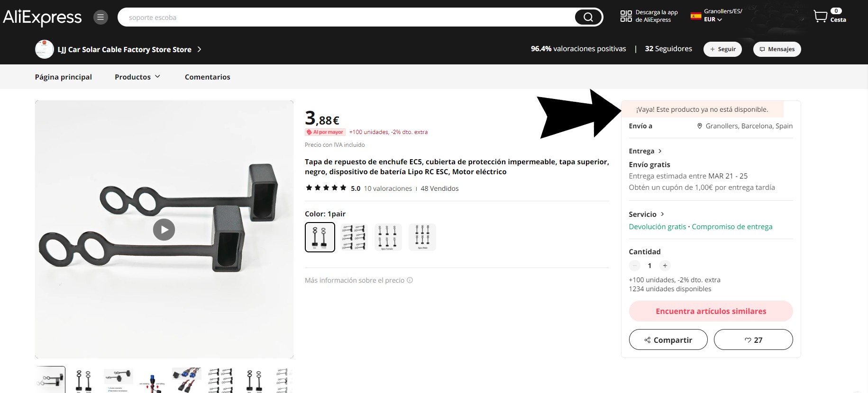Select the second color variant thumbnail
The width and height of the screenshot is (868, 393).
tap(354, 237)
